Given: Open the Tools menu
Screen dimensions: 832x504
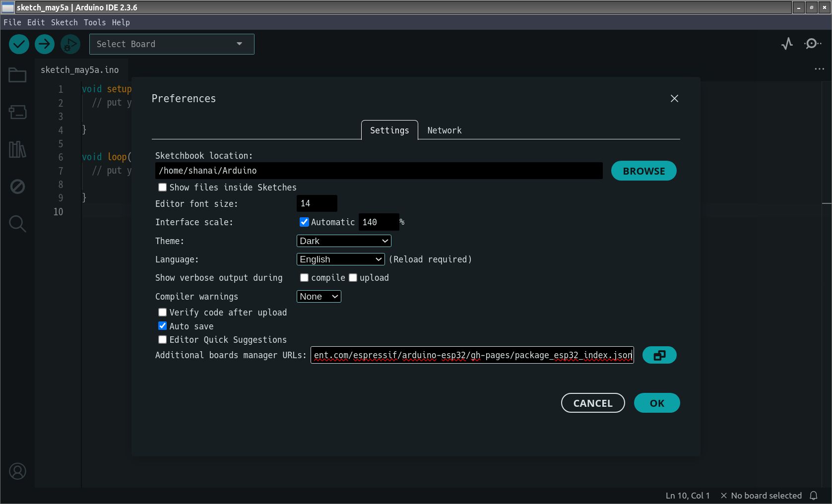Looking at the screenshot, I should pyautogui.click(x=94, y=22).
